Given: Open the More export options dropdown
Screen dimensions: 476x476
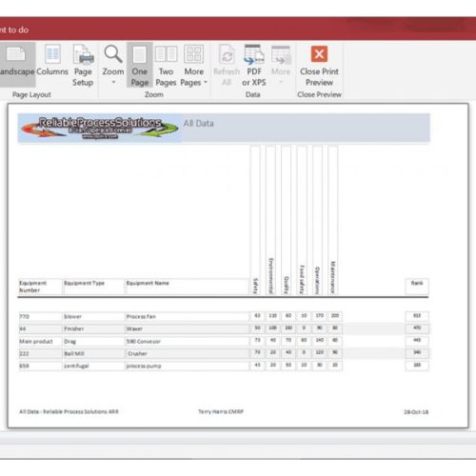Looking at the screenshot, I should tap(281, 65).
